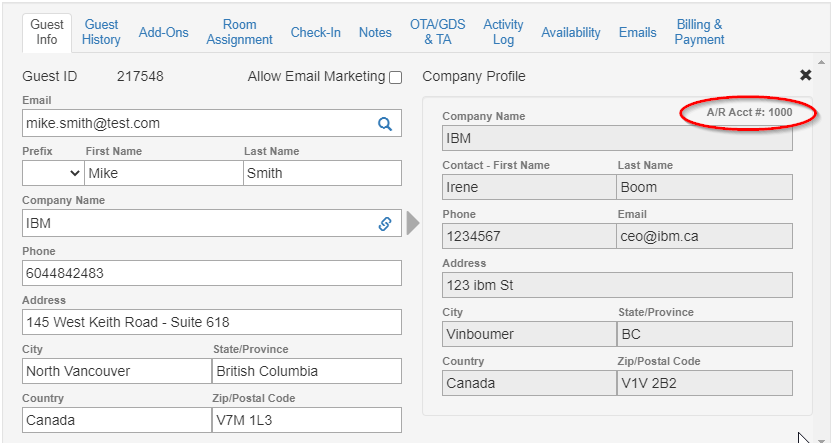Enable the Allow Email Marketing checkbox
Image resolution: width=834 pixels, height=443 pixels.
[x=396, y=78]
